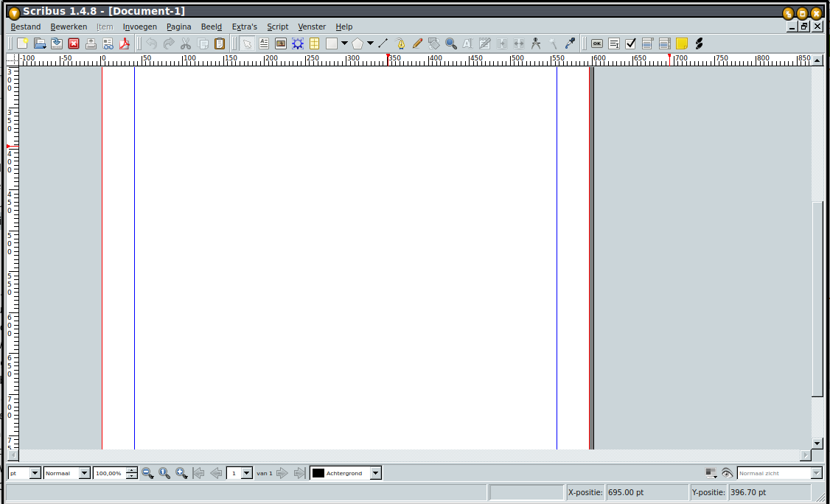
Task: Toggle color management icon in status bar
Action: tap(711, 473)
